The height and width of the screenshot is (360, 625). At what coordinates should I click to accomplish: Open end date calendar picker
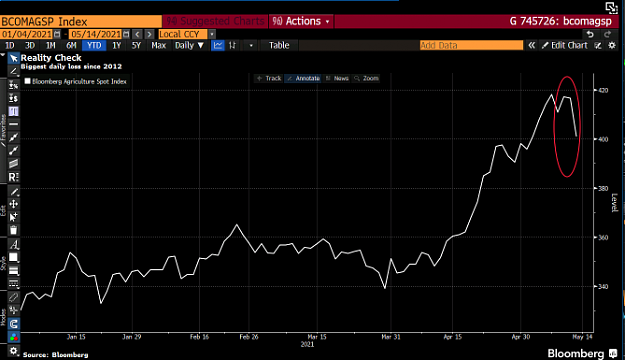click(126, 34)
